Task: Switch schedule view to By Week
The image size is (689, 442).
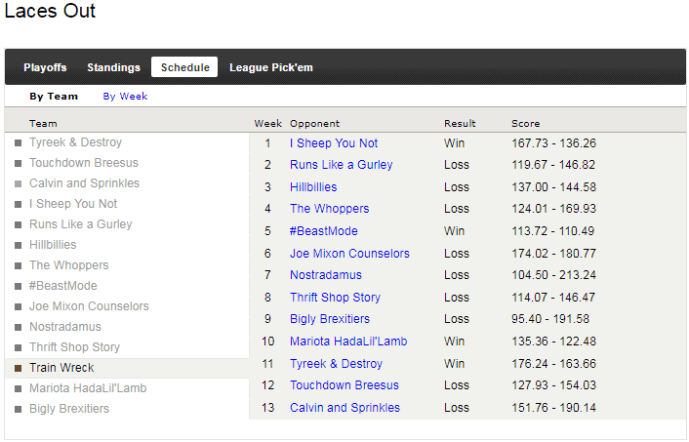Action: (125, 97)
